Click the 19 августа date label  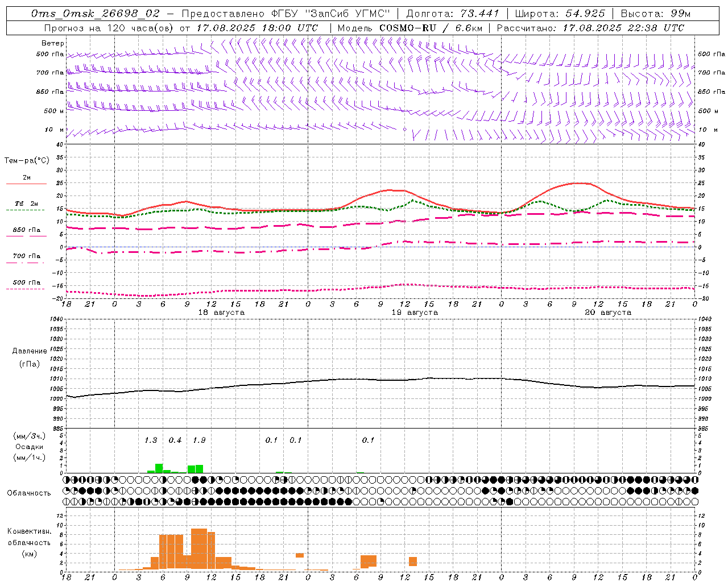[x=415, y=313]
